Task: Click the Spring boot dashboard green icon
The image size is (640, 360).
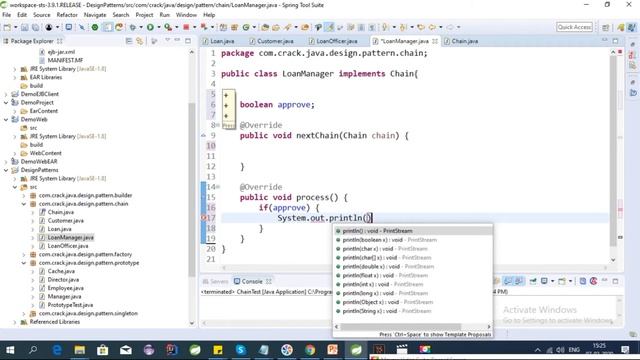Action: click(x=95, y=27)
